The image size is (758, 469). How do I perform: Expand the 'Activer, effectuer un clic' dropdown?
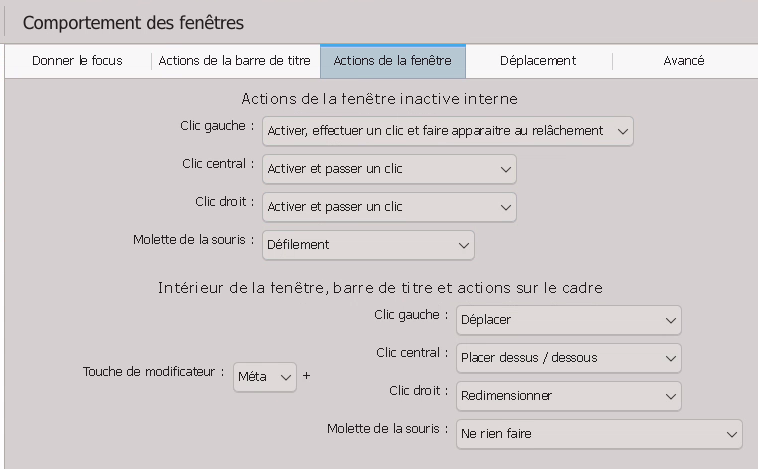pos(448,131)
